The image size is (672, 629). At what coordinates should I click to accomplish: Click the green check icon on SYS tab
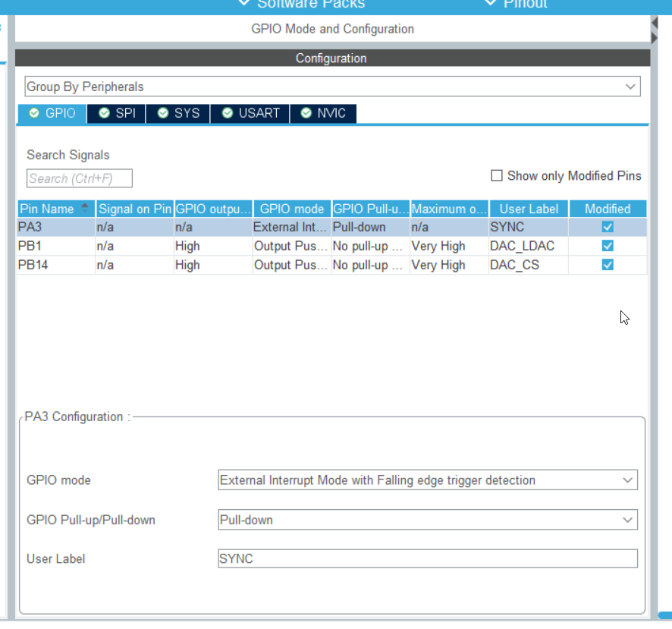pyautogui.click(x=163, y=113)
